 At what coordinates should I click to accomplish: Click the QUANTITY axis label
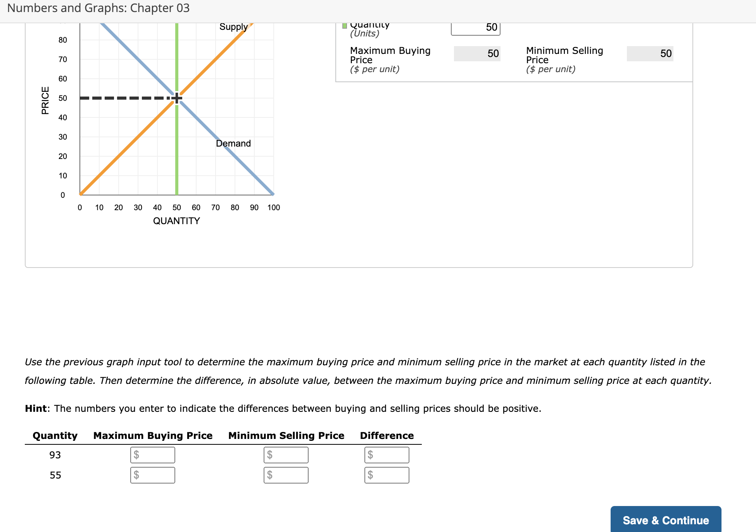pyautogui.click(x=176, y=221)
